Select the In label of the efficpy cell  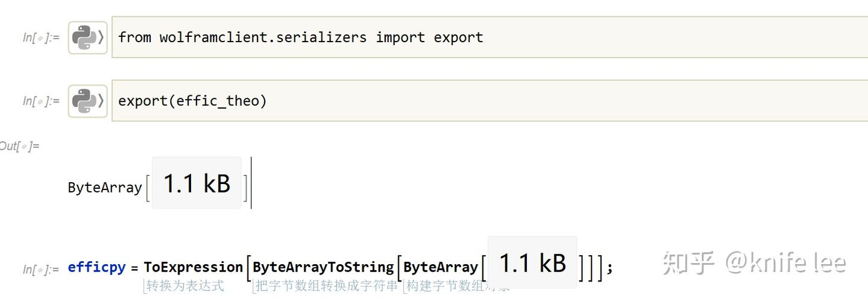[41, 269]
